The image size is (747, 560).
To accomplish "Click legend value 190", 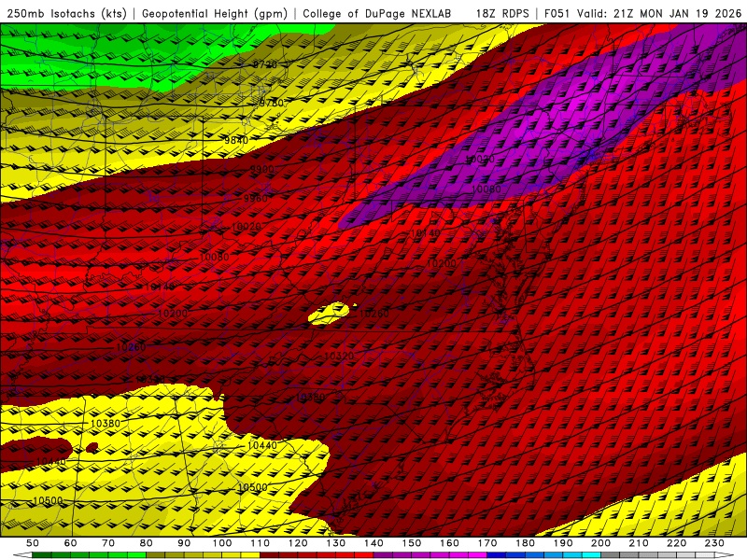I will tap(563, 543).
